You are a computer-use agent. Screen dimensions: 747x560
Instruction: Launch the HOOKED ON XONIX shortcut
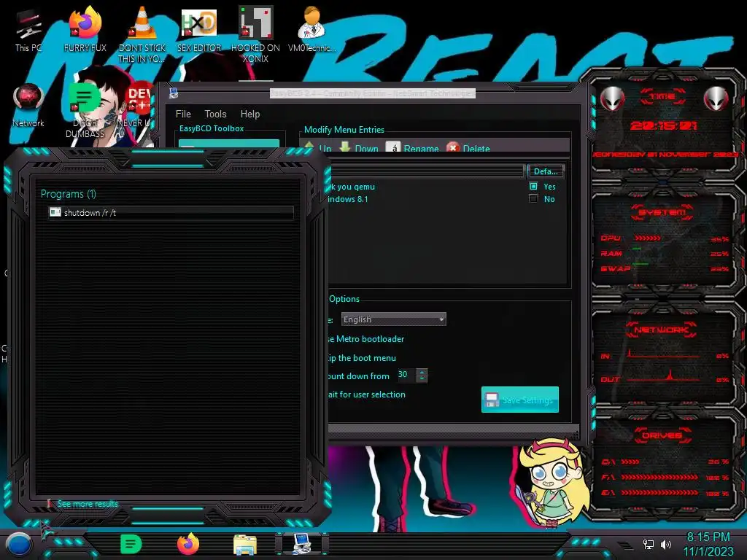255,34
